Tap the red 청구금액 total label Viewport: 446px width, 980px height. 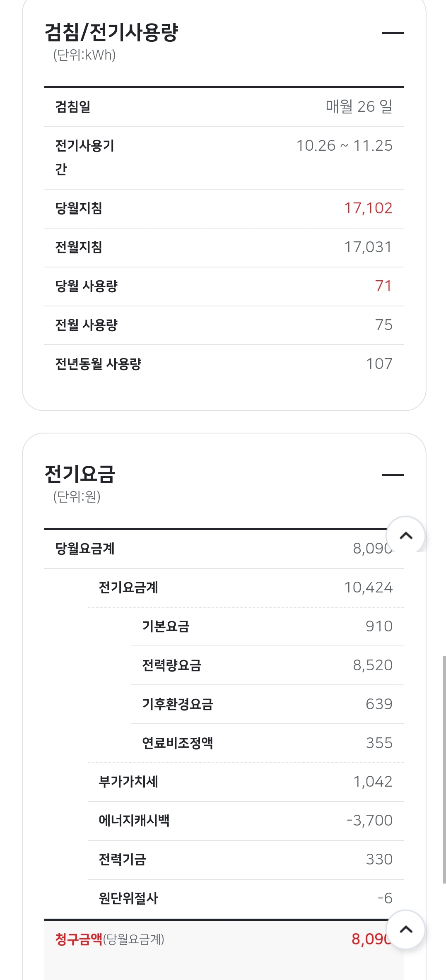click(x=79, y=939)
